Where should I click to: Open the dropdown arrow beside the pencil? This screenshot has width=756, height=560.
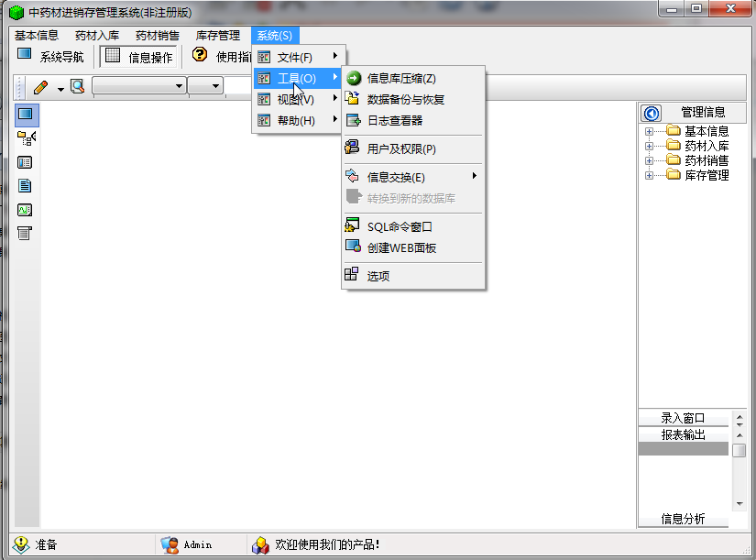pos(60,89)
